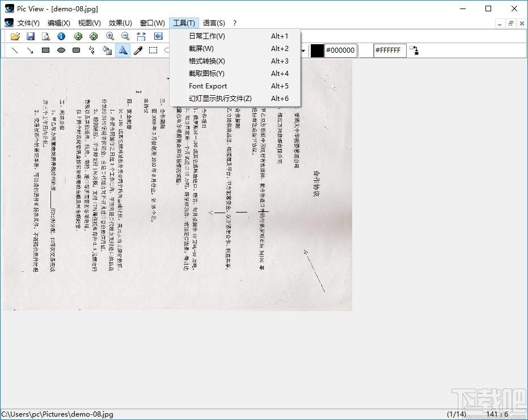Select the straight line drawing tool
528x420 pixels.
(x=15, y=50)
